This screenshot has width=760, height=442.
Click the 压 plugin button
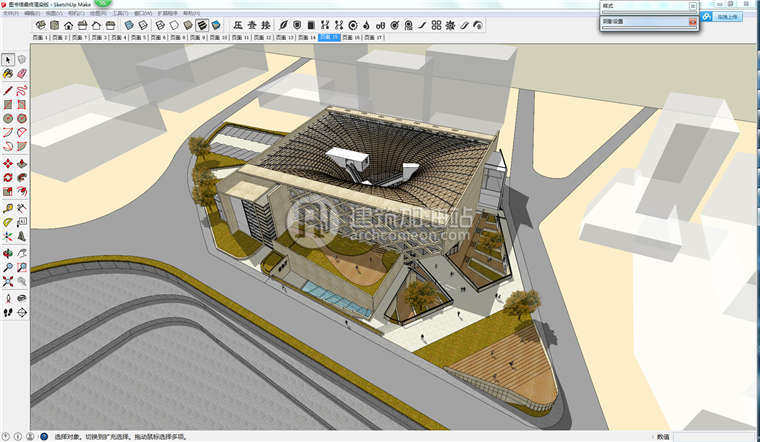coord(238,25)
